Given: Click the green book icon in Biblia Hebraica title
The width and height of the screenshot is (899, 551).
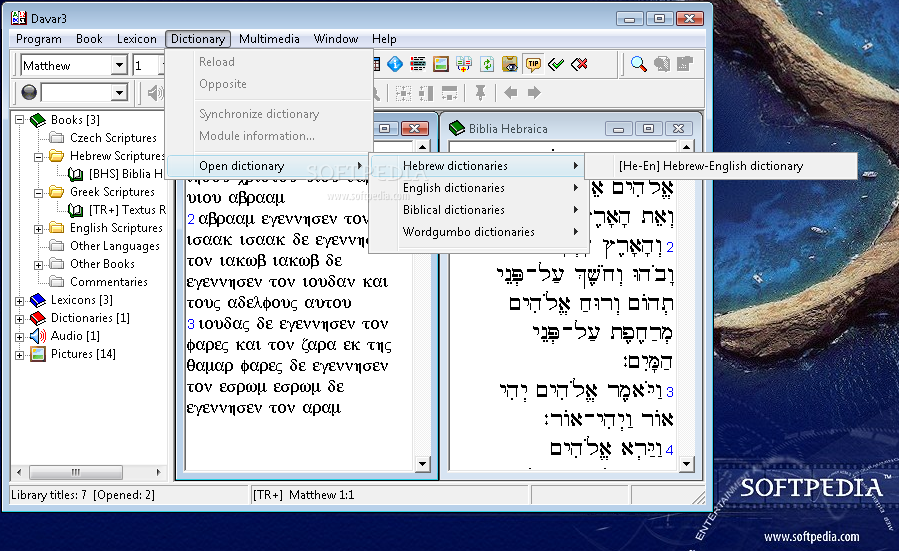Looking at the screenshot, I should tap(456, 128).
